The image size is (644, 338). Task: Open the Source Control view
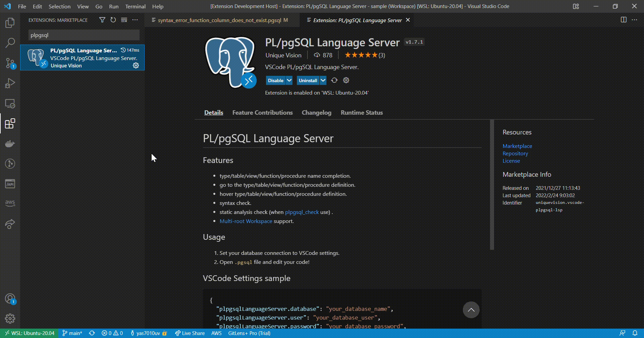pyautogui.click(x=10, y=63)
